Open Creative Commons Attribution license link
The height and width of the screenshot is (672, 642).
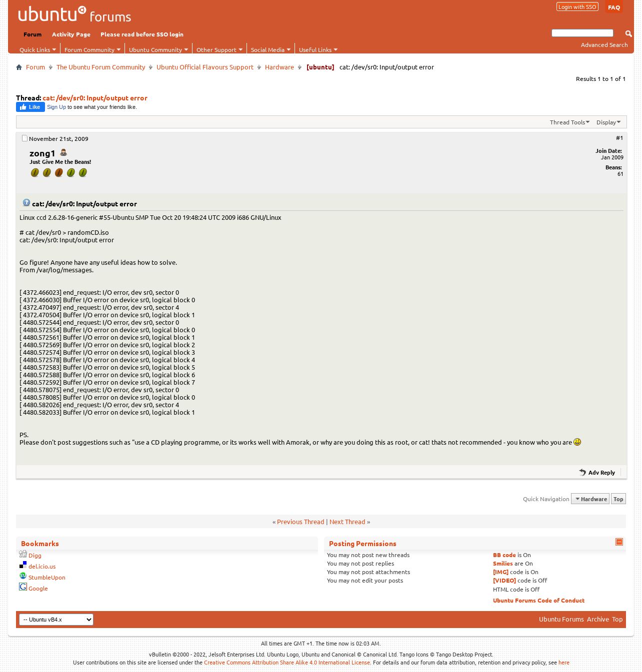point(287,663)
